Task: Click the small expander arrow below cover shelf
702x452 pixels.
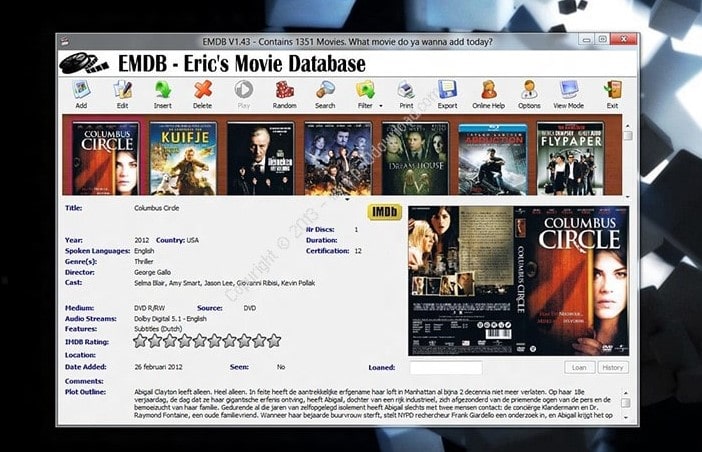Action: coord(347,199)
